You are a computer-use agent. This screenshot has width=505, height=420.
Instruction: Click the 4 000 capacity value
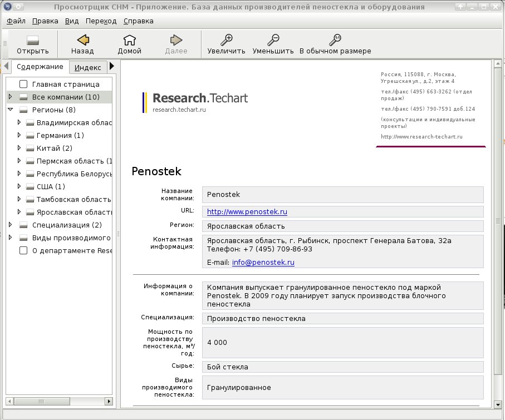[217, 343]
